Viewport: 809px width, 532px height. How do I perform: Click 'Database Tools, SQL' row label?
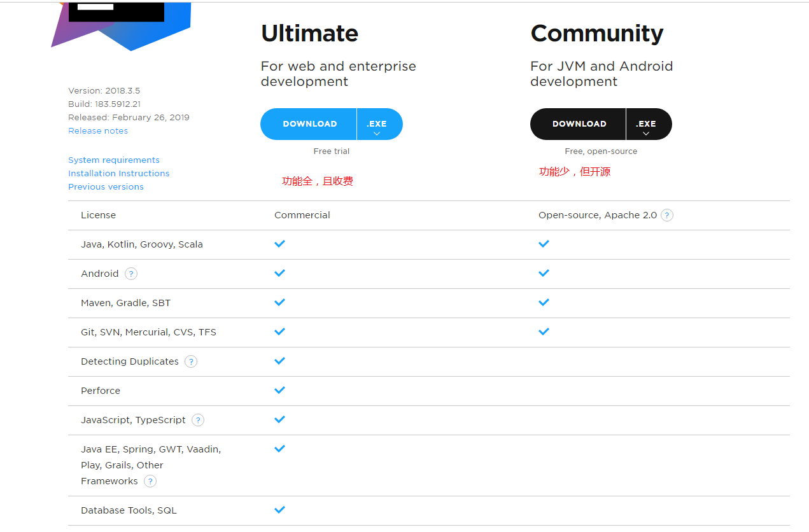pyautogui.click(x=129, y=510)
